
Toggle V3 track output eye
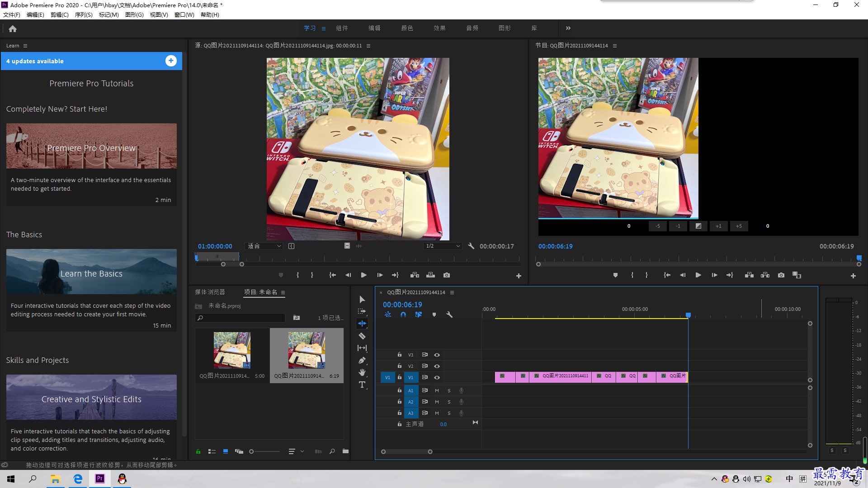pyautogui.click(x=437, y=355)
